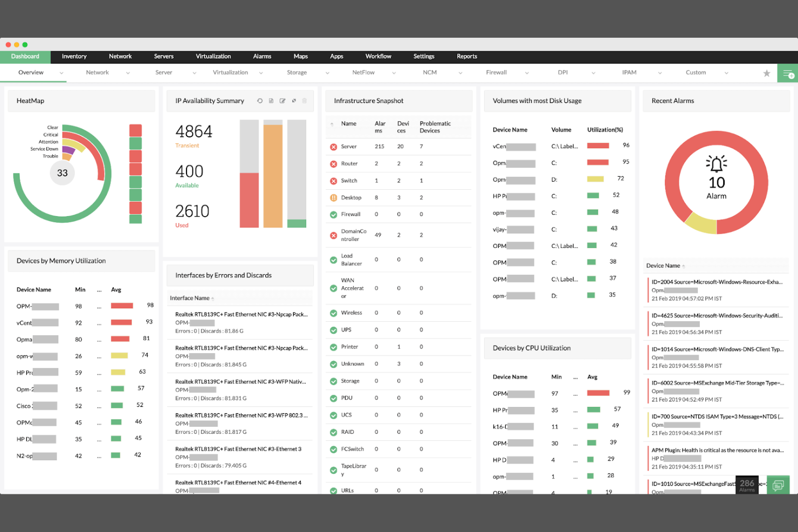Expand IP Availability Summary to full screen
798x532 pixels.
(294, 101)
